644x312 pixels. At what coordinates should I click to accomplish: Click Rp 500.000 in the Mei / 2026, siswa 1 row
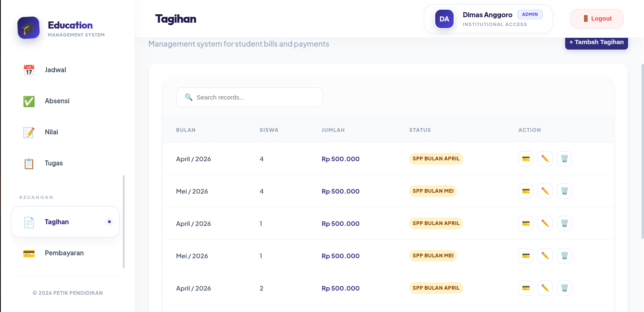340,256
